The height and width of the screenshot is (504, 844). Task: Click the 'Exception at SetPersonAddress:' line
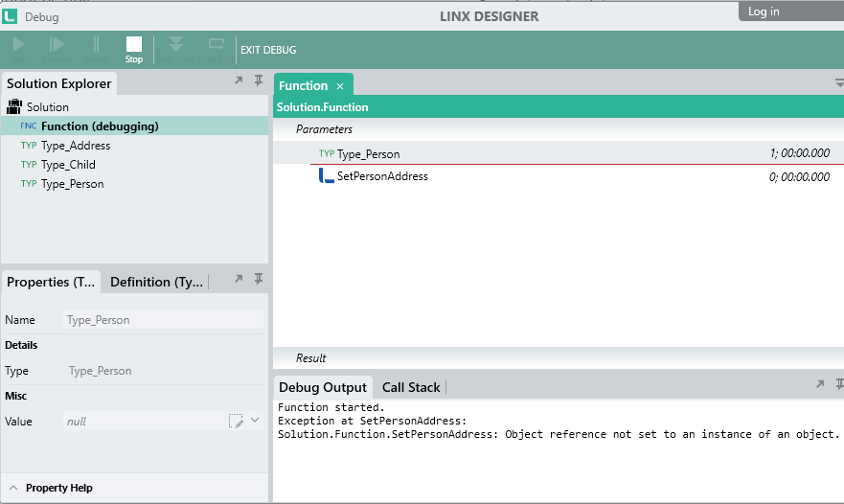[373, 421]
